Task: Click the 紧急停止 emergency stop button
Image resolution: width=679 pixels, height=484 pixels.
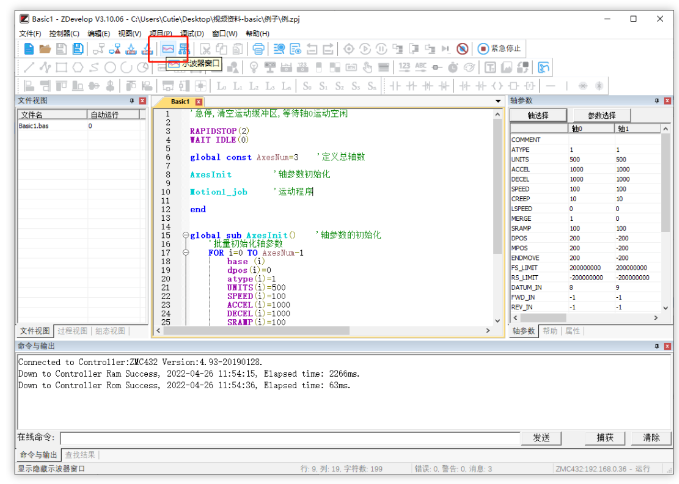Action: pos(499,48)
